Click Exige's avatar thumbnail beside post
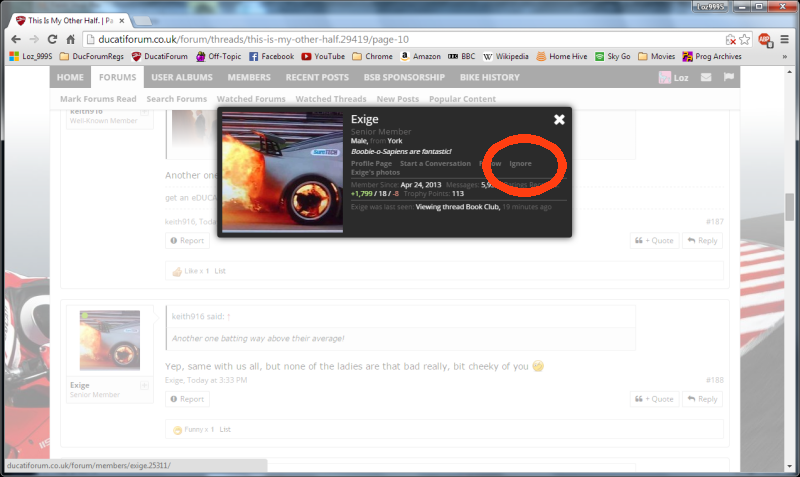 pos(109,340)
